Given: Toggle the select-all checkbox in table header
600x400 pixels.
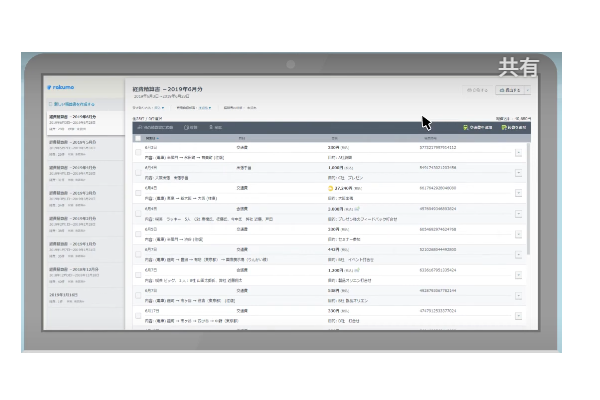Looking at the screenshot, I should click(138, 138).
